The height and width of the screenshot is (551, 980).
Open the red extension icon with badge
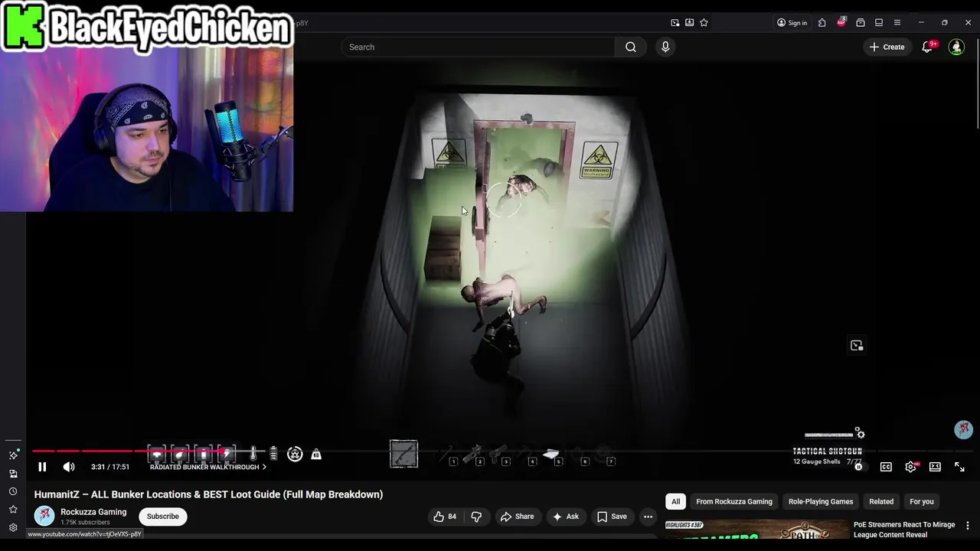(841, 22)
